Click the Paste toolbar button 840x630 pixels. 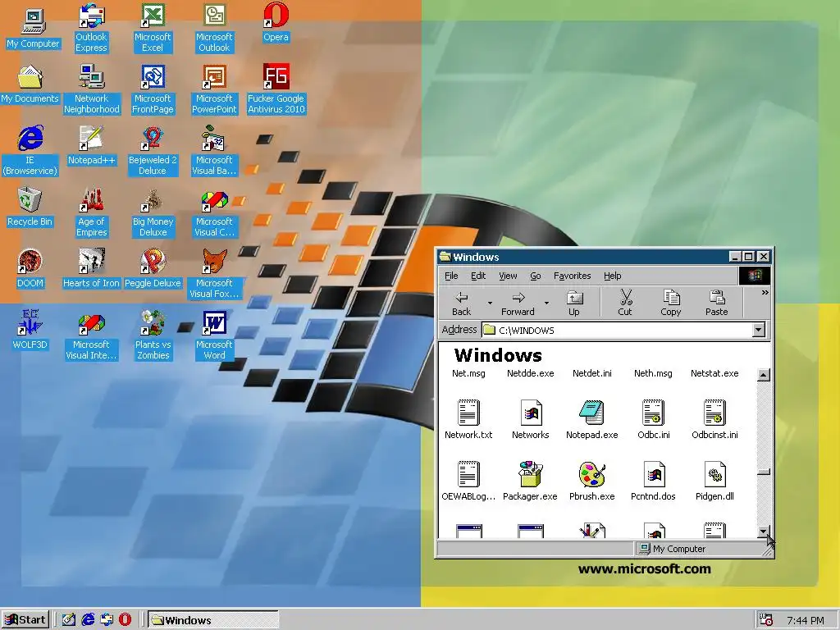coord(717,304)
